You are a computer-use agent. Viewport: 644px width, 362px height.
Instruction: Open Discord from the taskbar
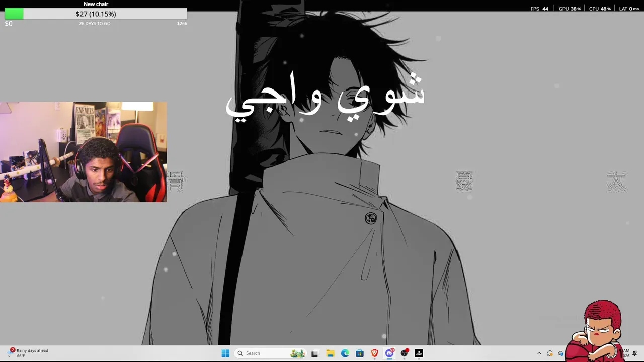point(389,353)
